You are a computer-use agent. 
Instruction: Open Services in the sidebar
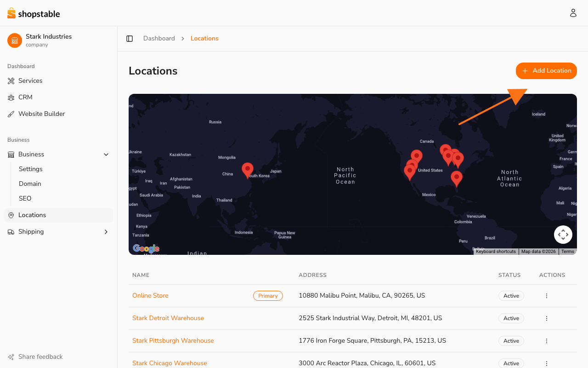pyautogui.click(x=58, y=81)
